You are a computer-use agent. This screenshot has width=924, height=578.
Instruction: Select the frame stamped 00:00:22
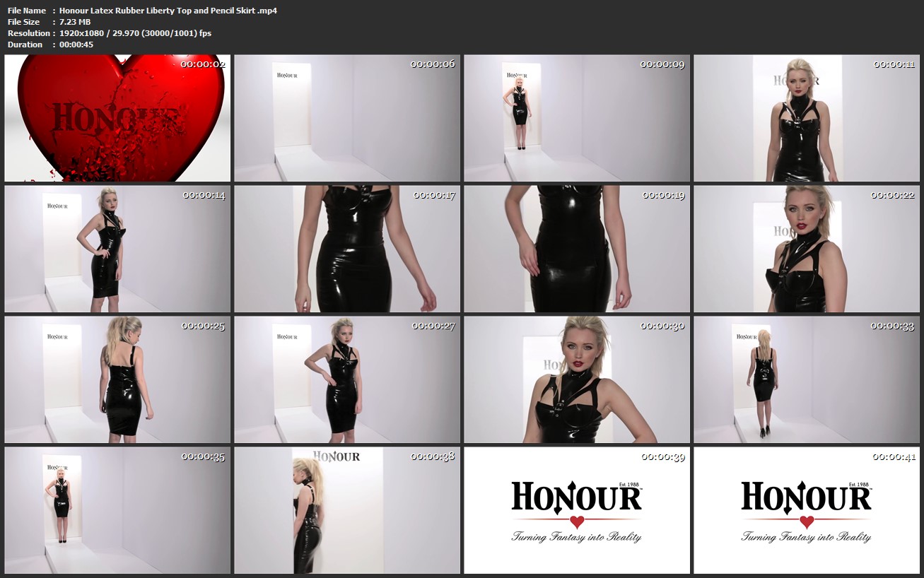coord(807,249)
